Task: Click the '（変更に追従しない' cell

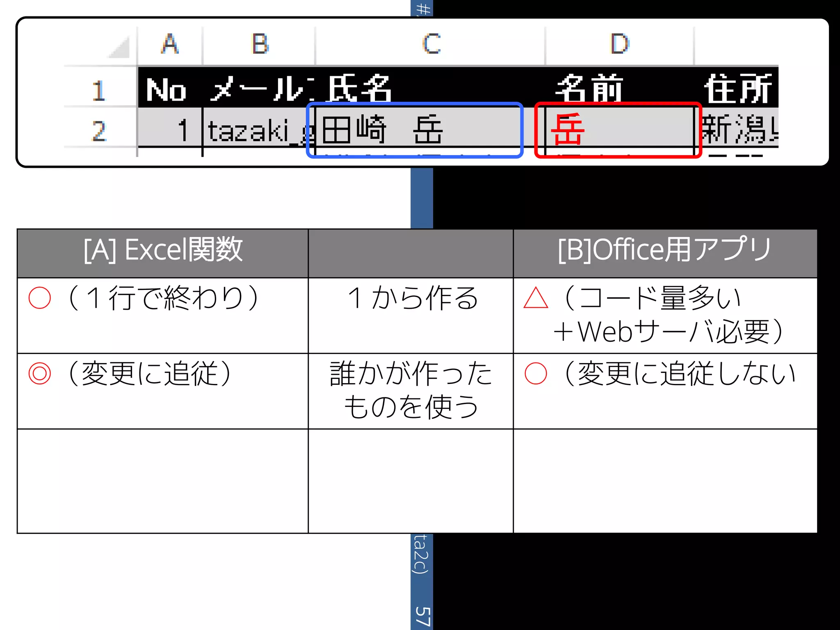Action: (x=665, y=391)
